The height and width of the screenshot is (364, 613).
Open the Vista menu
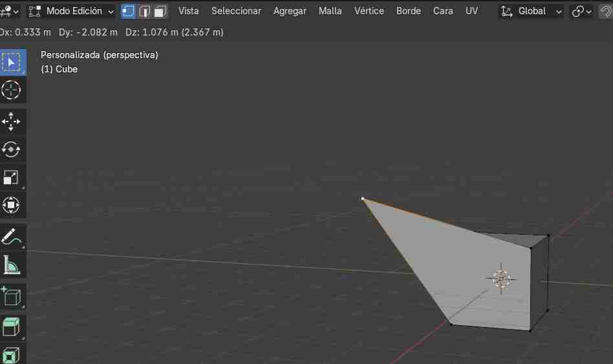pos(188,11)
